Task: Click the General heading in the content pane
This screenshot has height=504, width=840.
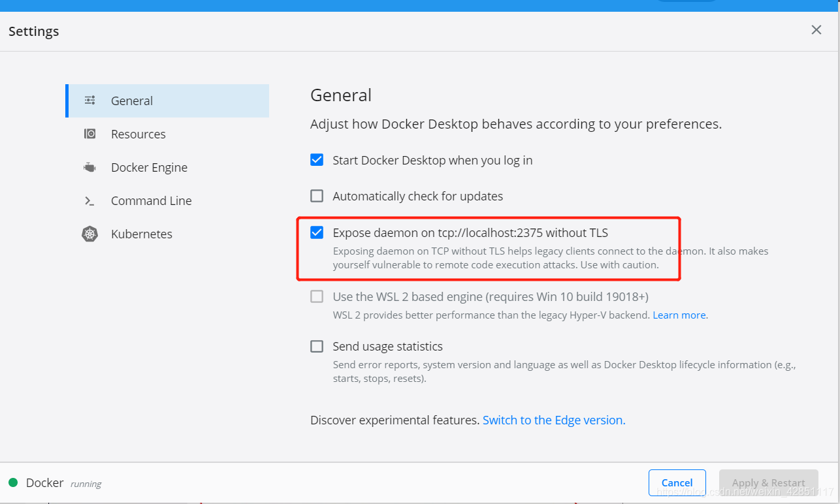Action: (341, 95)
